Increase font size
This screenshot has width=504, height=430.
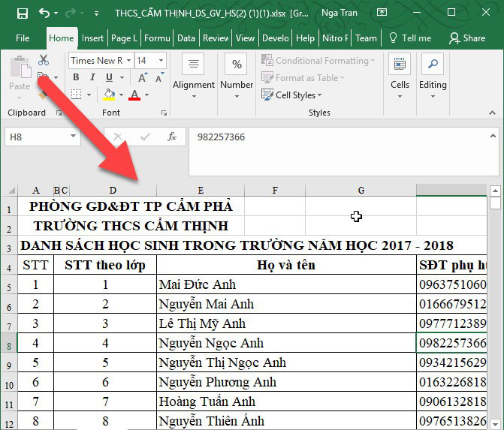(x=143, y=77)
